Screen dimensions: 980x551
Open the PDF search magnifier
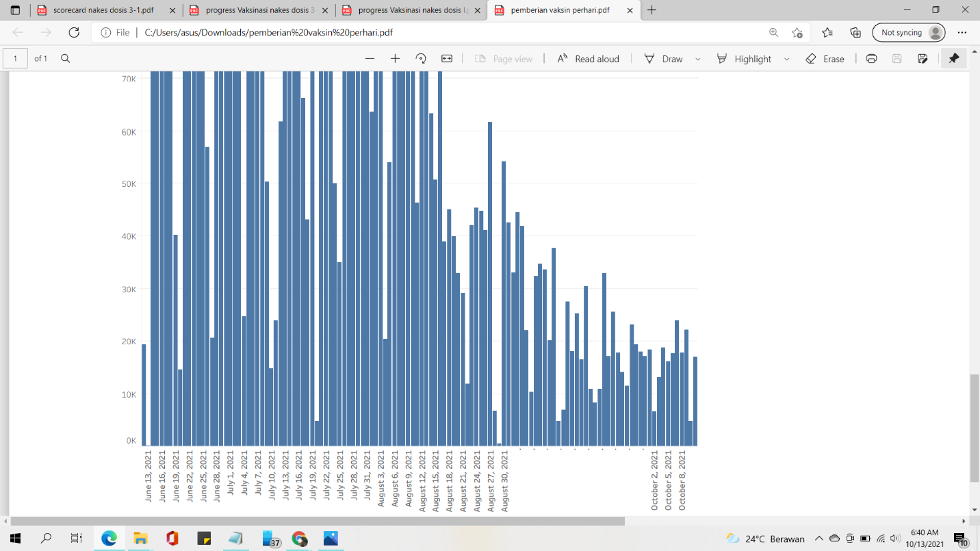click(66, 59)
